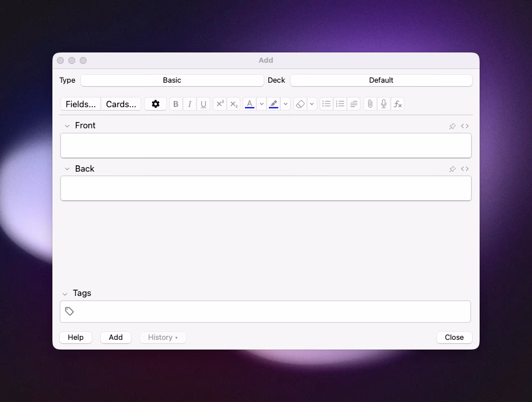Open the Fields... dialog
The image size is (532, 402).
click(x=80, y=104)
